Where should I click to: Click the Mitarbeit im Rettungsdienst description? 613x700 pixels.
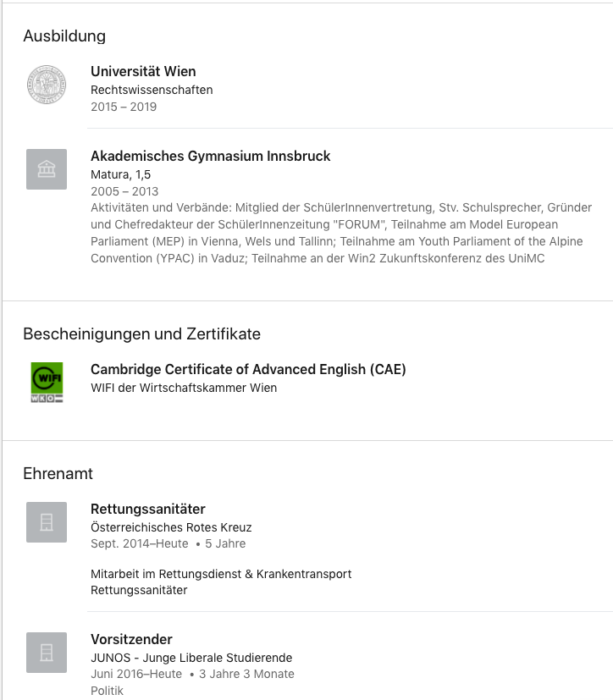coord(221,582)
